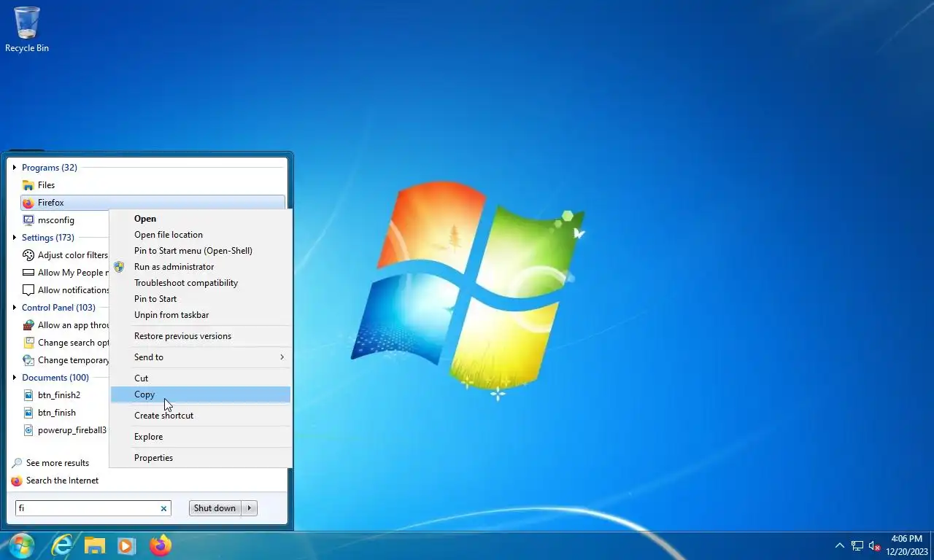Open Properties from context menu
This screenshot has width=934, height=560.
point(201,458)
